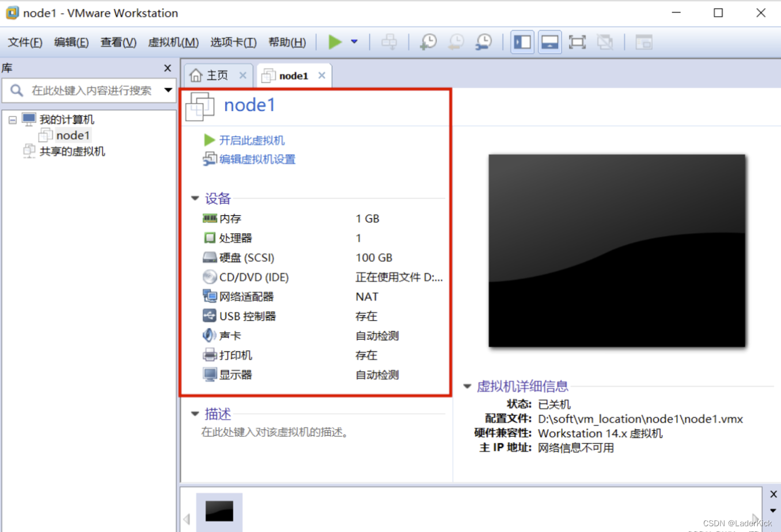Image resolution: width=781 pixels, height=532 pixels.
Task: Open the 查看(V) menu
Action: 118,42
